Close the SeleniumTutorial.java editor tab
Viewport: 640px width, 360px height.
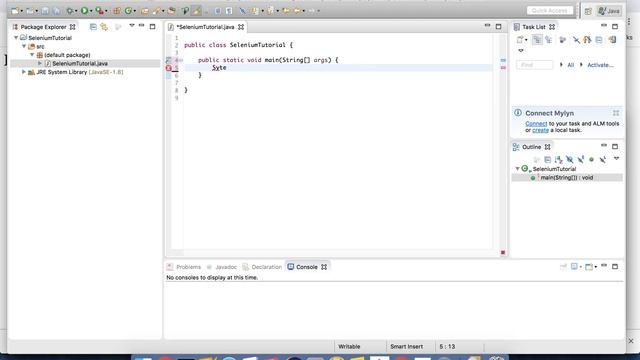[x=241, y=27]
